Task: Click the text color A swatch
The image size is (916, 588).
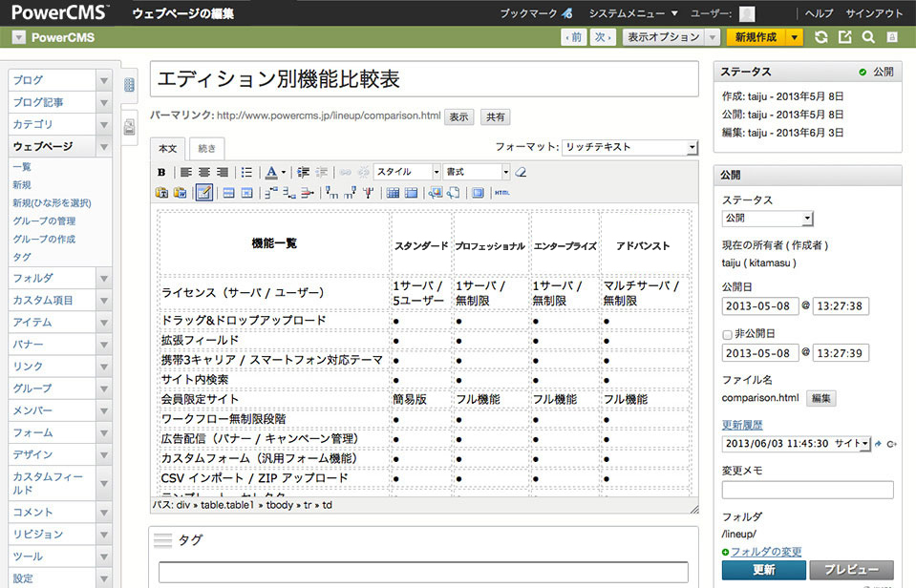Action: point(271,172)
